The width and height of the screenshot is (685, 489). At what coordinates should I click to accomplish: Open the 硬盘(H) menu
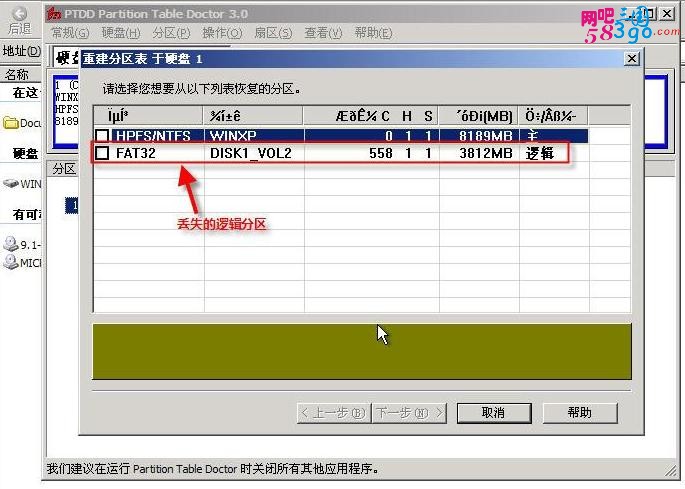[x=121, y=33]
